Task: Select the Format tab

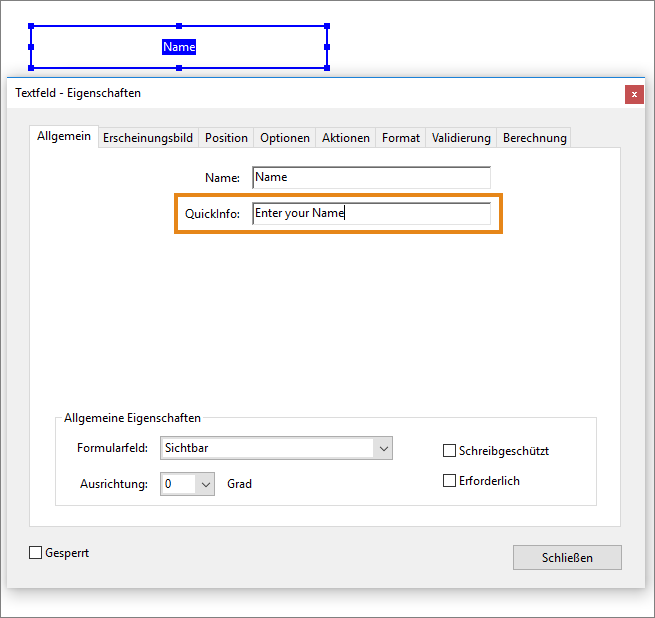Action: point(401,138)
